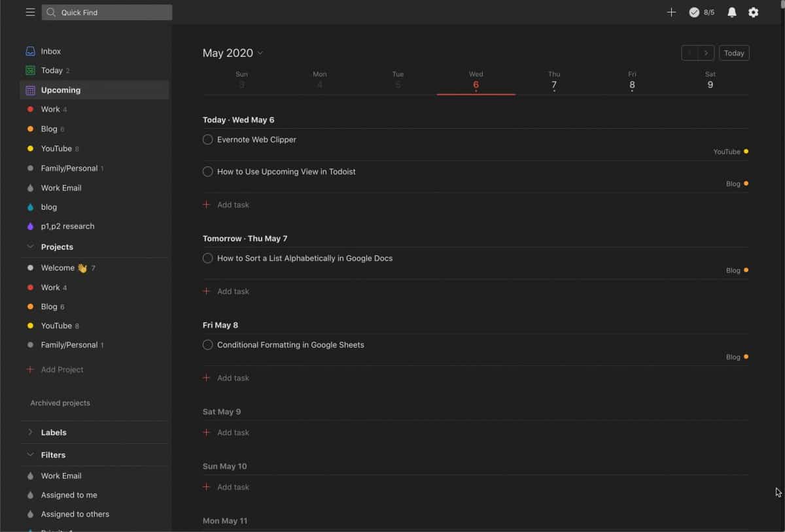785x532 pixels.
Task: Open the May 2020 month dropdown
Action: point(233,53)
